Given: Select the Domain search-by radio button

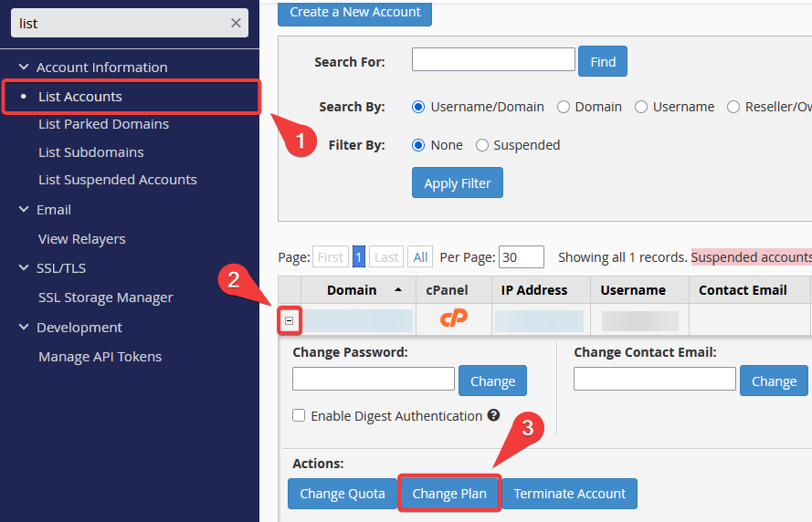Looking at the screenshot, I should 564,107.
